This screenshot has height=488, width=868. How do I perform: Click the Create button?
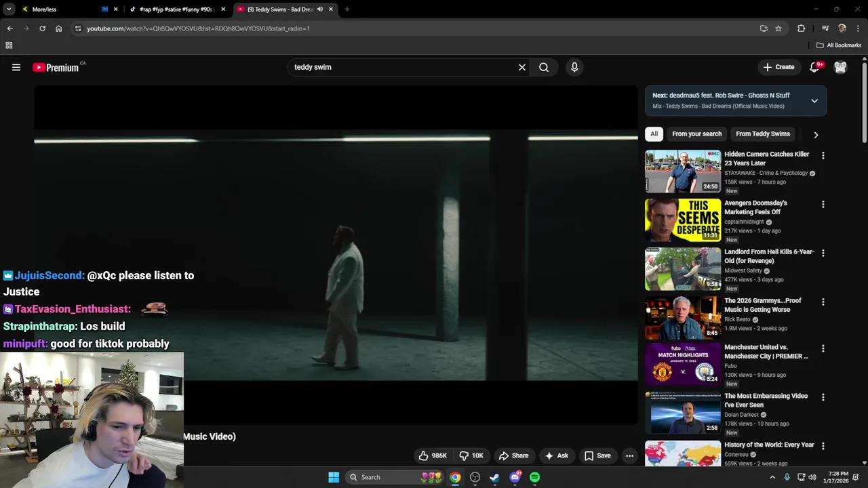pyautogui.click(x=778, y=67)
